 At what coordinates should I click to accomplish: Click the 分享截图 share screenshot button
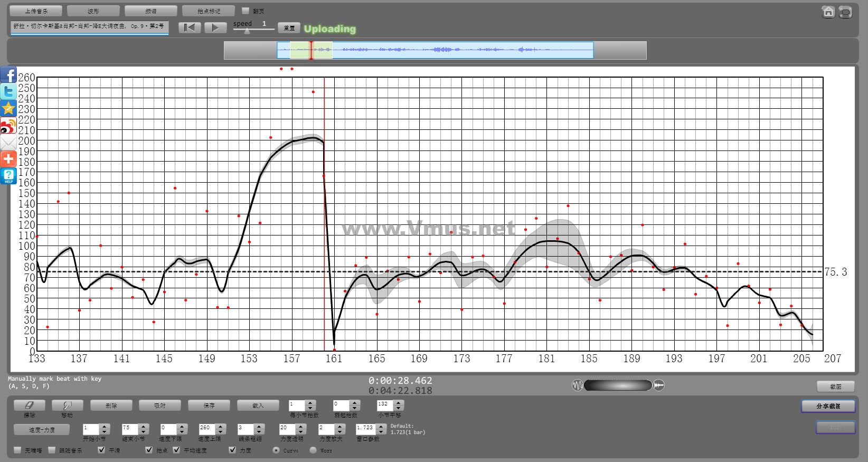[828, 406]
